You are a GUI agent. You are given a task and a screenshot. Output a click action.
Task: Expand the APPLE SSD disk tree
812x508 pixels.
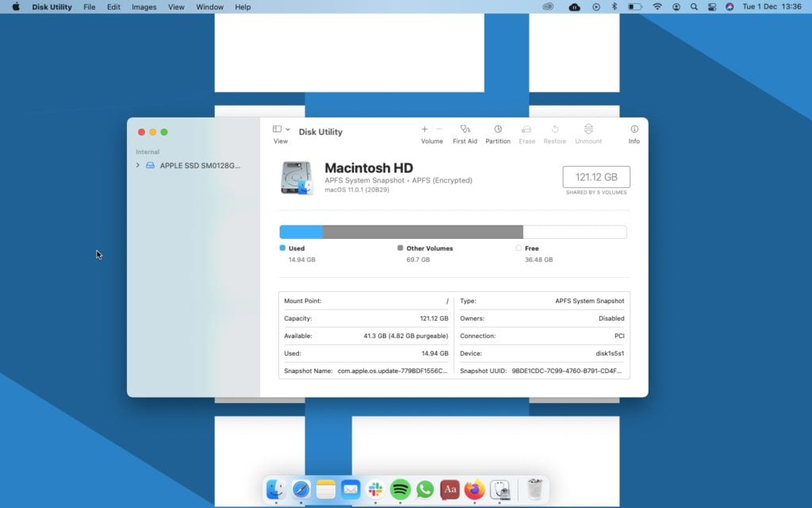pyautogui.click(x=138, y=165)
